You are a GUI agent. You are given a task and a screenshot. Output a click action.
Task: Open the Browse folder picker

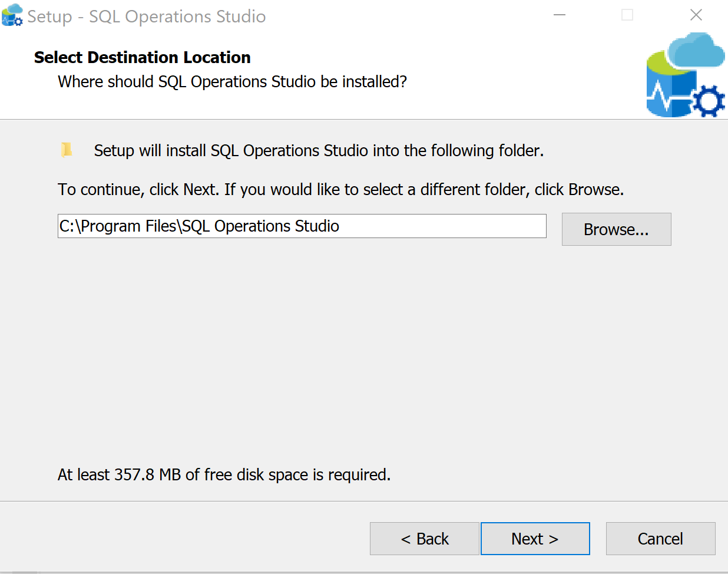(616, 229)
